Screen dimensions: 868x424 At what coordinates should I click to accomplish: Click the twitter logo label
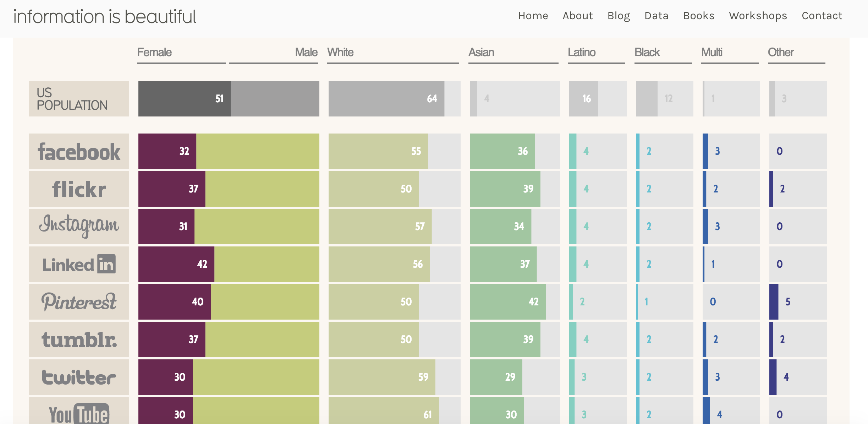79,377
